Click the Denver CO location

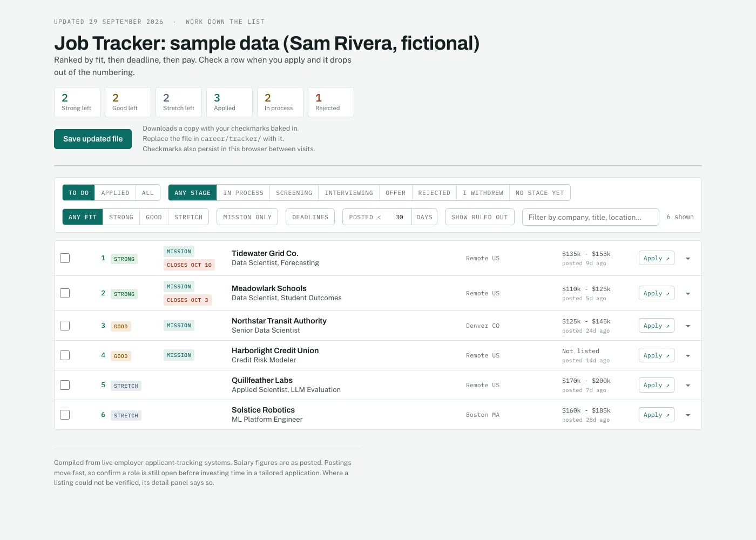(483, 326)
